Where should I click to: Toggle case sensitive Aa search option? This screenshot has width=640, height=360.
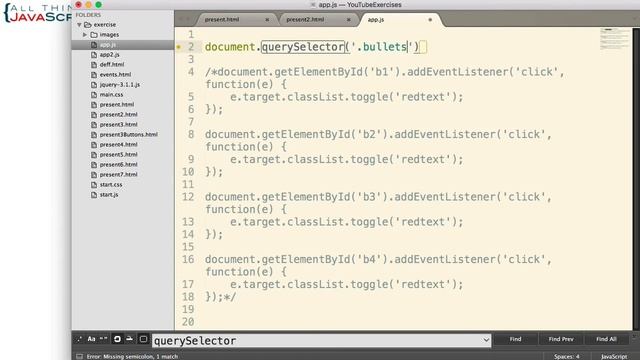(91, 339)
